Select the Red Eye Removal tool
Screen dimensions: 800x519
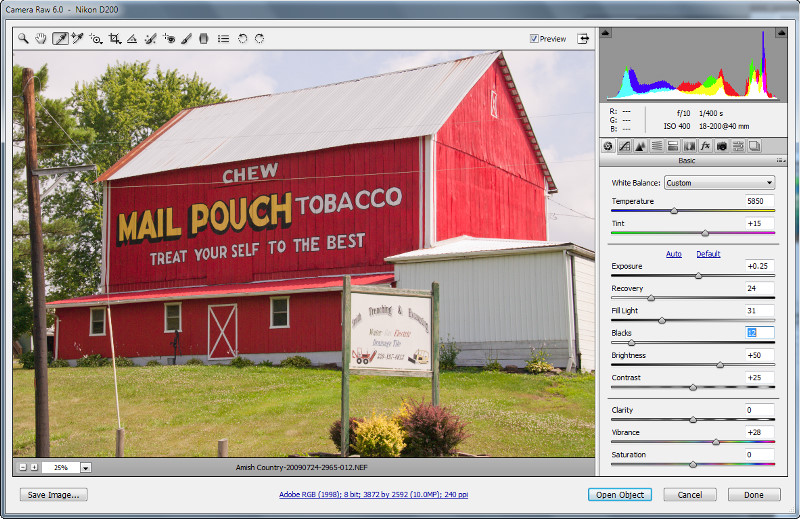point(169,38)
